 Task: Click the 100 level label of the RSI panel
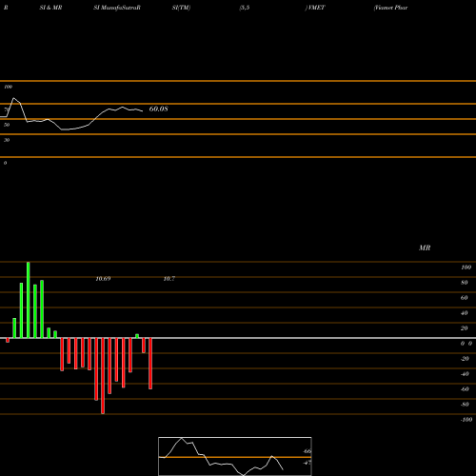click(9, 87)
